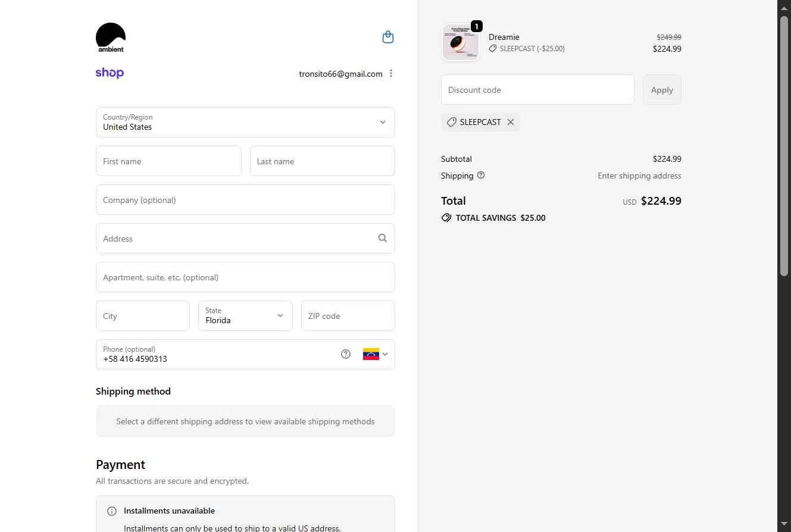Open the shopping bag cart icon

click(388, 37)
